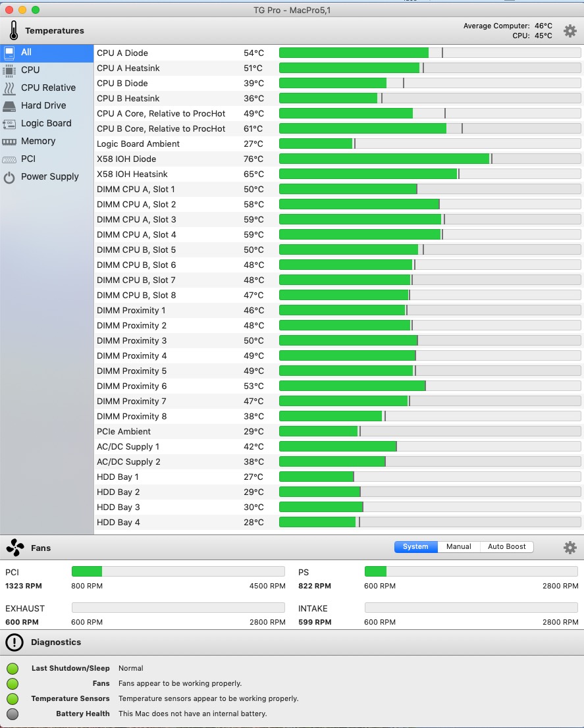584x728 pixels.
Task: Click the 76°C value for X58 IOH Diode
Action: point(253,159)
